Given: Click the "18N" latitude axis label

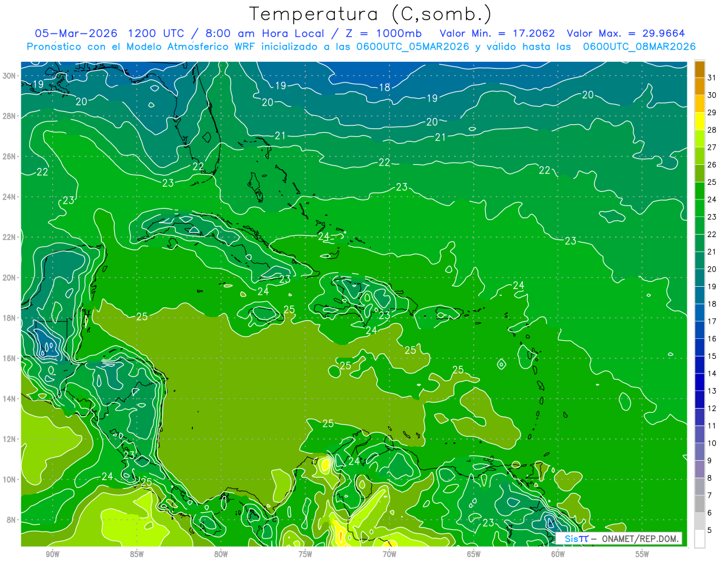Looking at the screenshot, I should (x=10, y=318).
